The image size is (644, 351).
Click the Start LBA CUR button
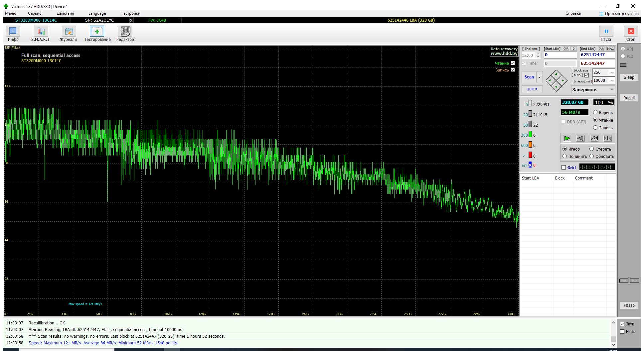pyautogui.click(x=566, y=49)
